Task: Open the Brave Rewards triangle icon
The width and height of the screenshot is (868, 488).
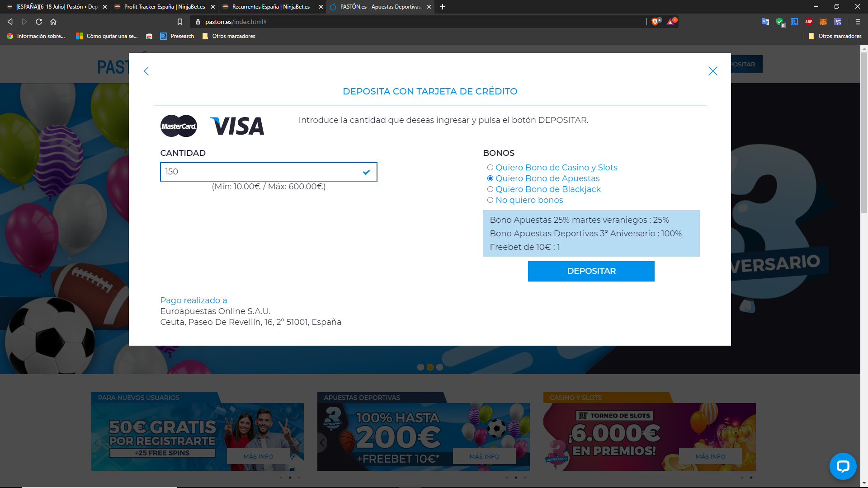Action: point(671,22)
